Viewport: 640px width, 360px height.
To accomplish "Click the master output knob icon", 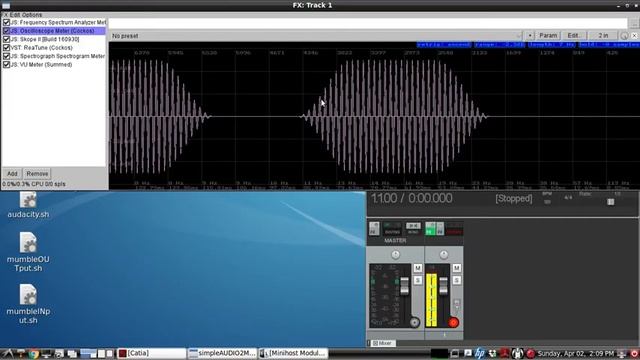I will (414, 322).
